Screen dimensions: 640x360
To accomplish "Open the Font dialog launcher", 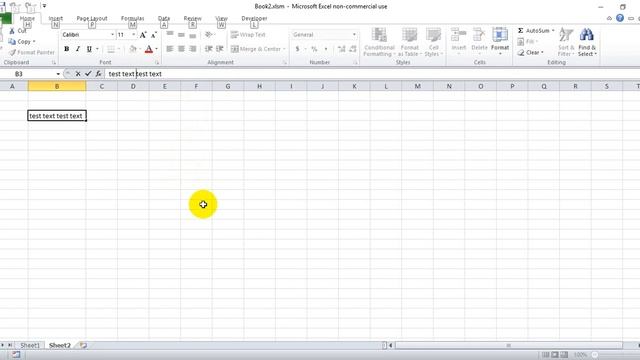I will [157, 62].
